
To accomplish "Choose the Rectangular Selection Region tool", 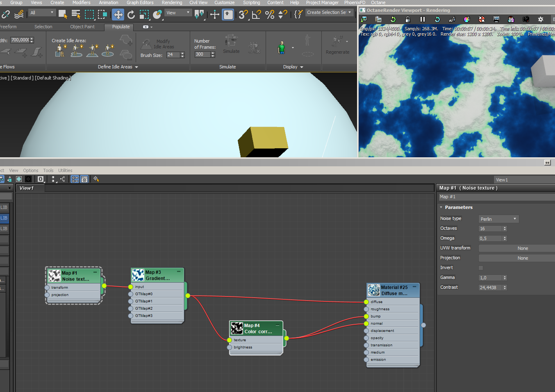I will point(89,14).
